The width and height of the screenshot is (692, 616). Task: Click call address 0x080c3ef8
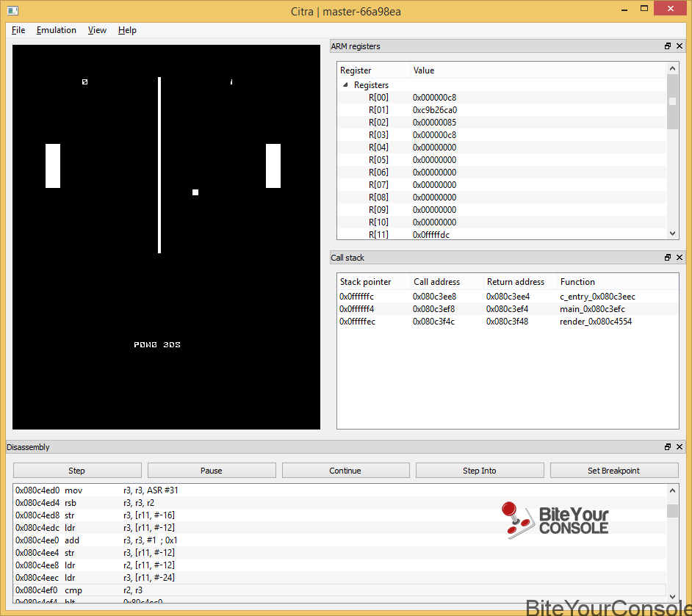coord(434,308)
